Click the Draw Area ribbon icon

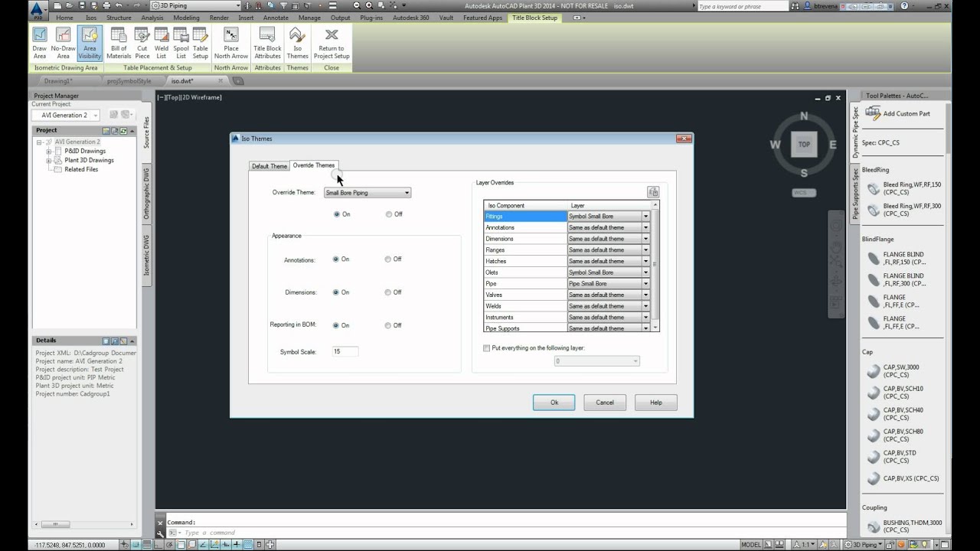(x=40, y=43)
